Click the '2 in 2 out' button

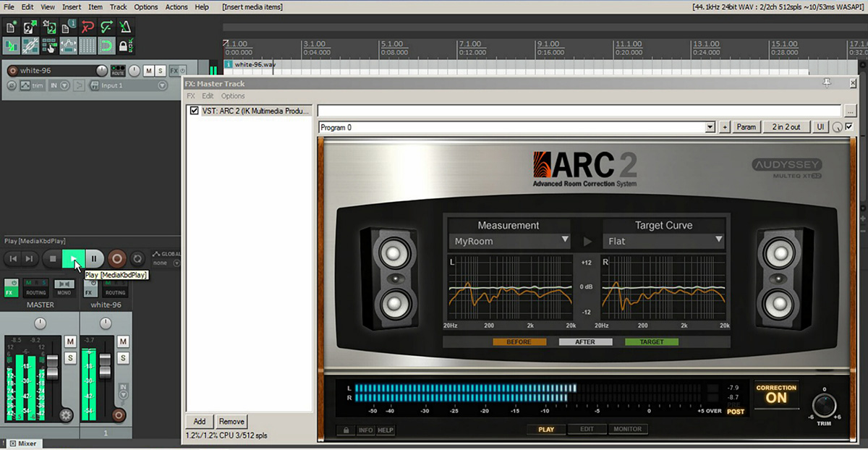(x=786, y=127)
